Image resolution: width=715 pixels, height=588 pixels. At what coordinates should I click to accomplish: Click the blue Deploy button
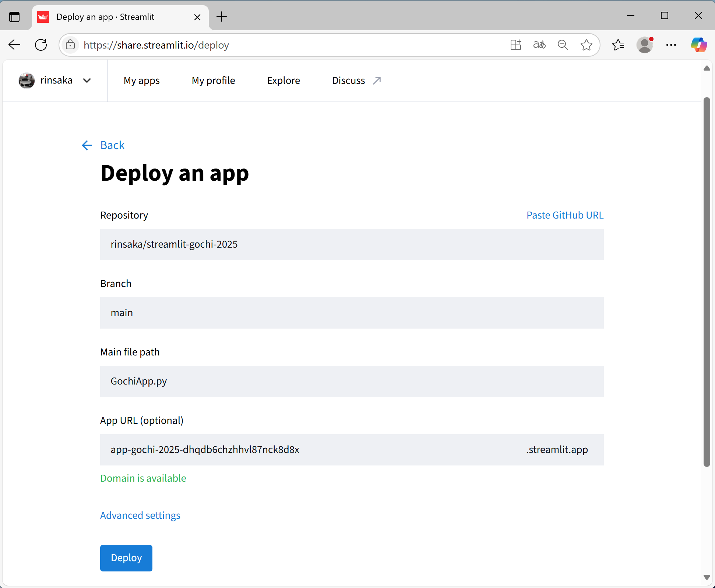pyautogui.click(x=126, y=558)
